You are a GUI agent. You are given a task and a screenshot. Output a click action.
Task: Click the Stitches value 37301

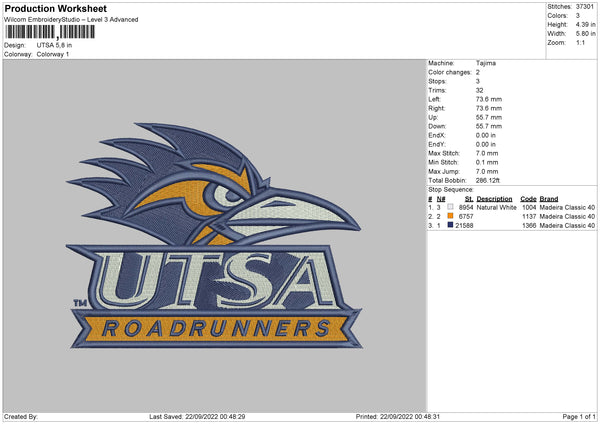coord(586,7)
